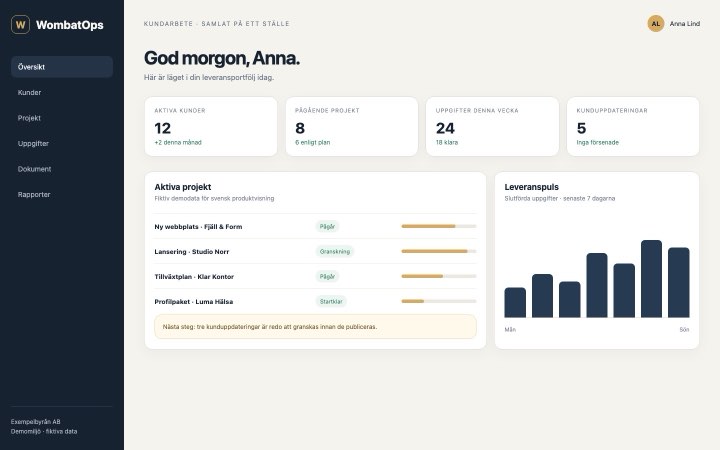Click the WombatOps W logo icon
The height and width of the screenshot is (450, 720).
point(20,24)
